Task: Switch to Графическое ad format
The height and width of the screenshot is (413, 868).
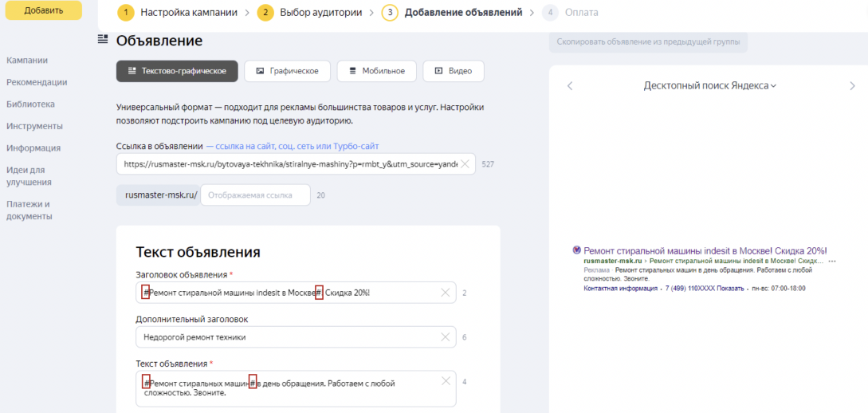Action: tap(287, 71)
